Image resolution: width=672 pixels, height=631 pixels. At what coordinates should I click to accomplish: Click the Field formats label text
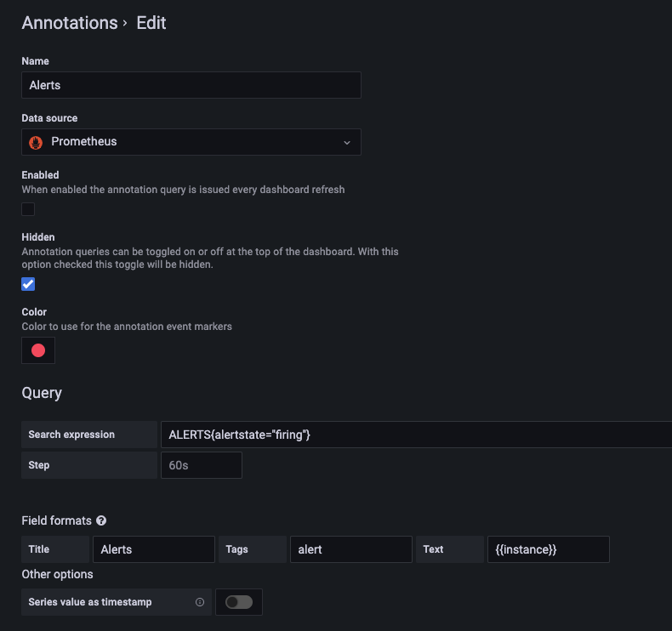pyautogui.click(x=57, y=520)
